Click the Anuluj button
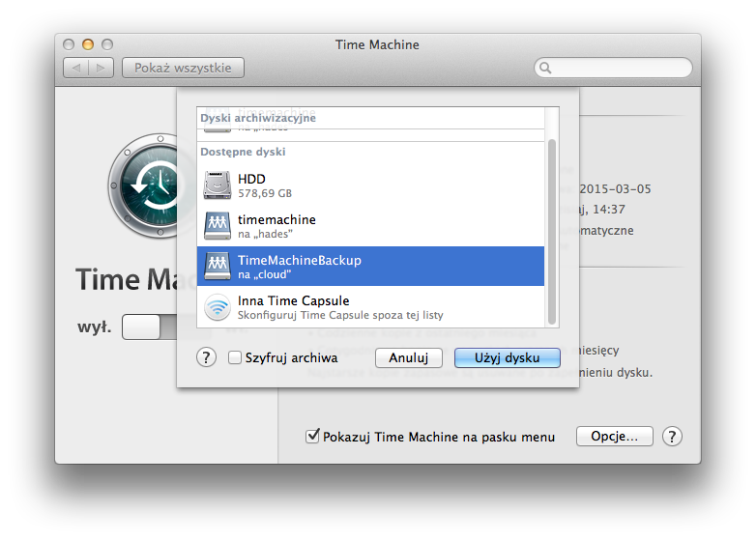This screenshot has height=540, width=756. (x=409, y=358)
